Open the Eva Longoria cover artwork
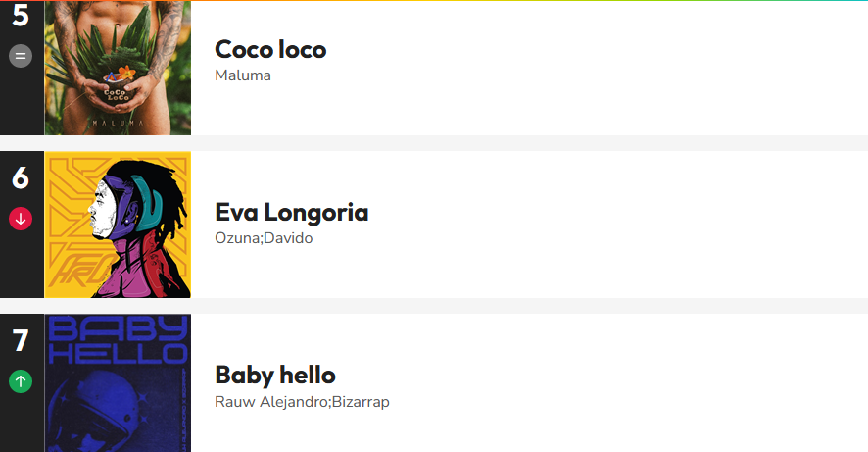This screenshot has height=452, width=868. [x=118, y=225]
